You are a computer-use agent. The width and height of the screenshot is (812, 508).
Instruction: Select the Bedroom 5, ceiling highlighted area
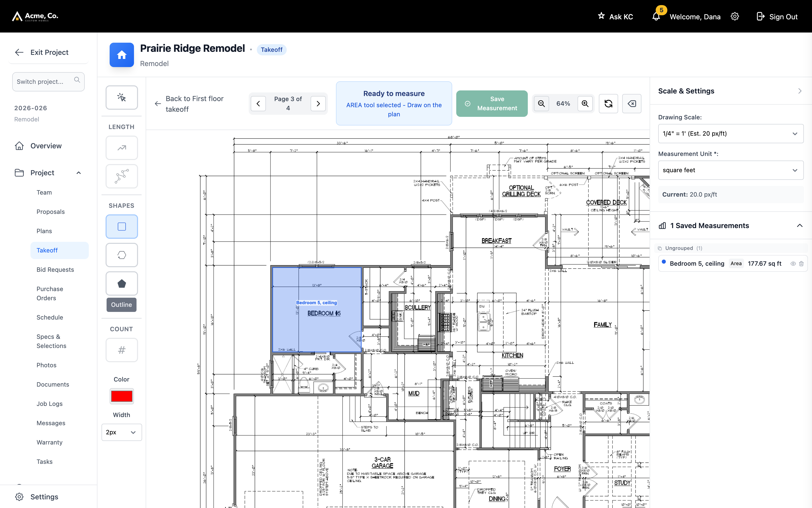[x=317, y=309]
